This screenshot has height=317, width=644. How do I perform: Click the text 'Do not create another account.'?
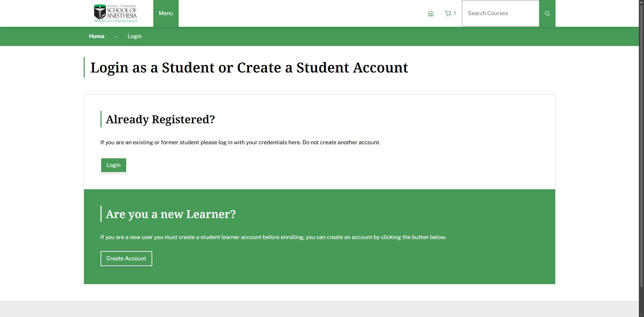(x=342, y=143)
